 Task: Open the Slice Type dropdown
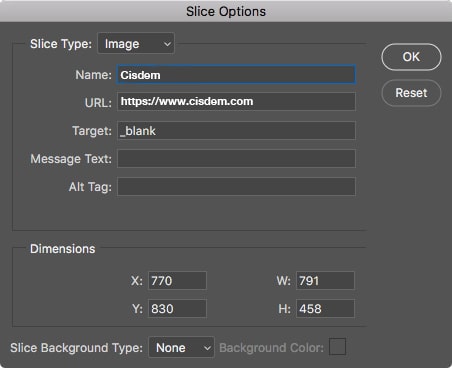tap(136, 43)
